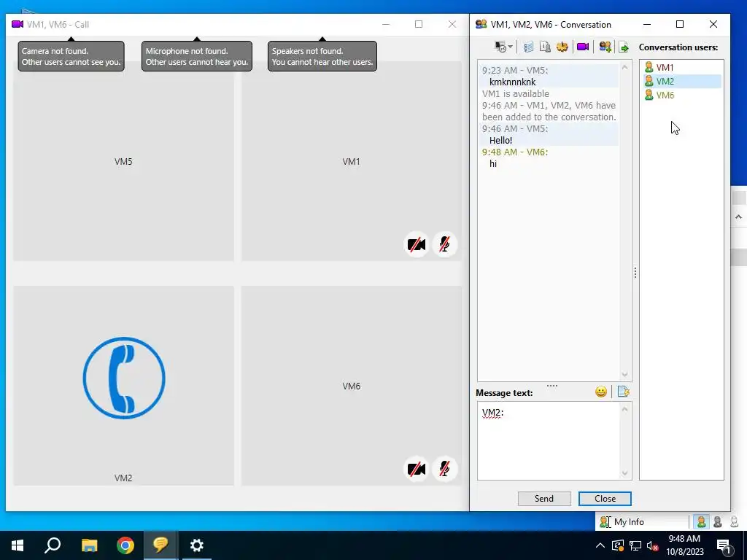Open the message templates icon beside the smiley

[623, 392]
